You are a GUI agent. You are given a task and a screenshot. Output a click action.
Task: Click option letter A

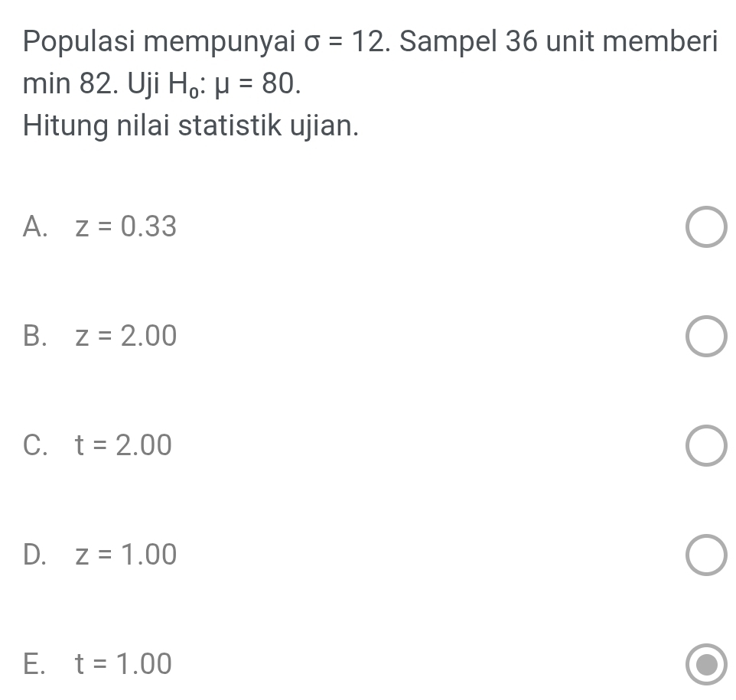pyautogui.click(x=35, y=227)
